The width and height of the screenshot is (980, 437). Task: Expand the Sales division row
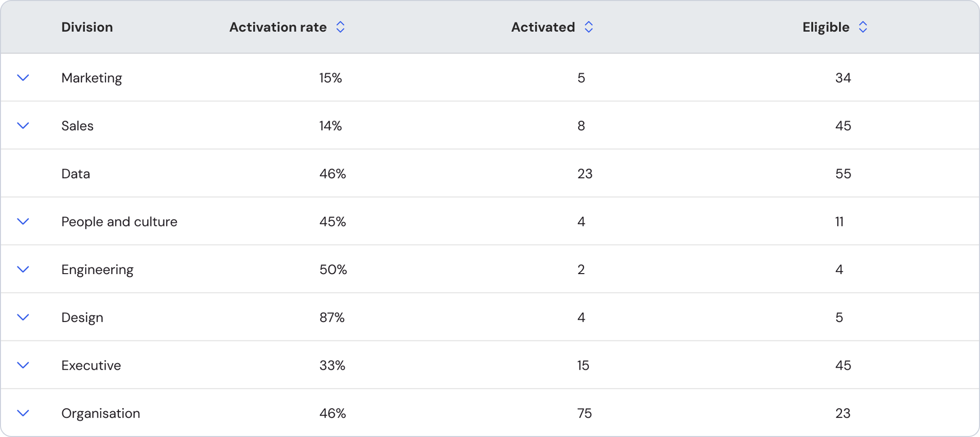[x=23, y=125]
